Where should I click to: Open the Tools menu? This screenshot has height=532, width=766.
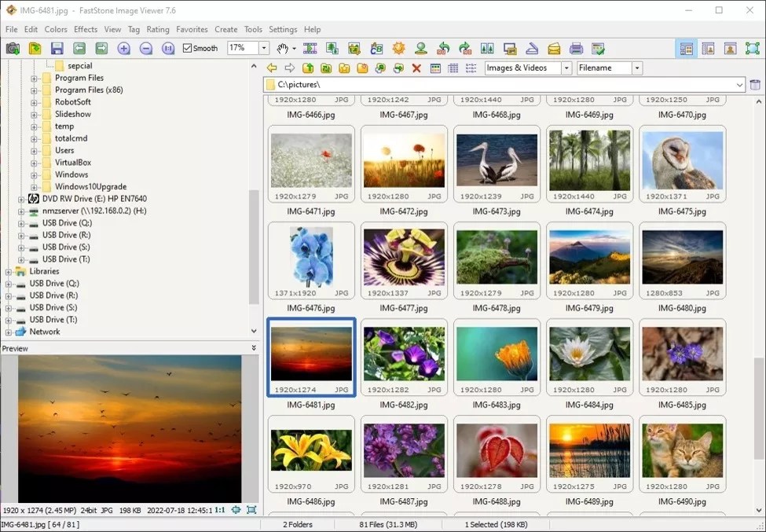[x=252, y=29]
